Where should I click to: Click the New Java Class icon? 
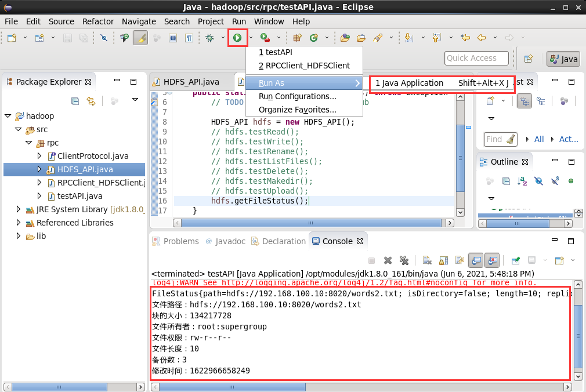tap(313, 38)
